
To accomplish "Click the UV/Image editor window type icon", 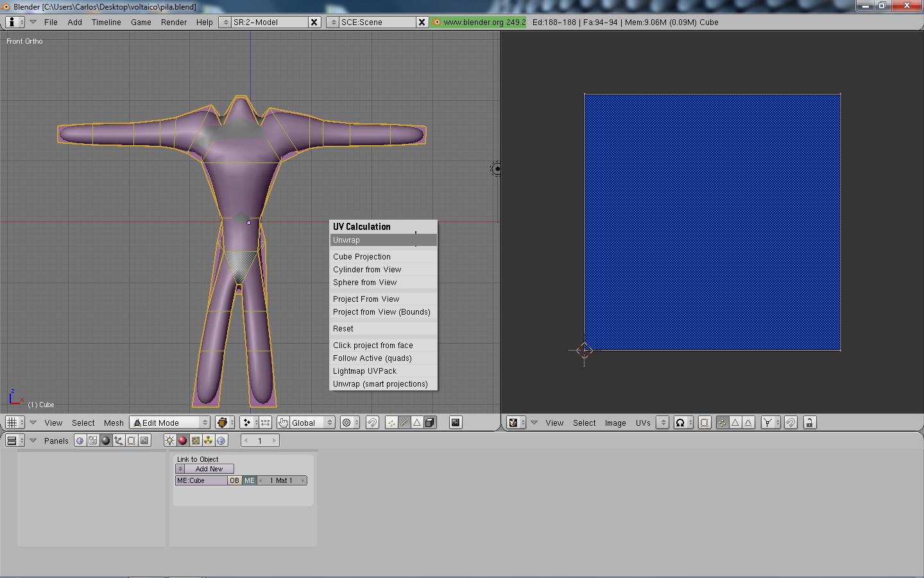I will (x=516, y=423).
